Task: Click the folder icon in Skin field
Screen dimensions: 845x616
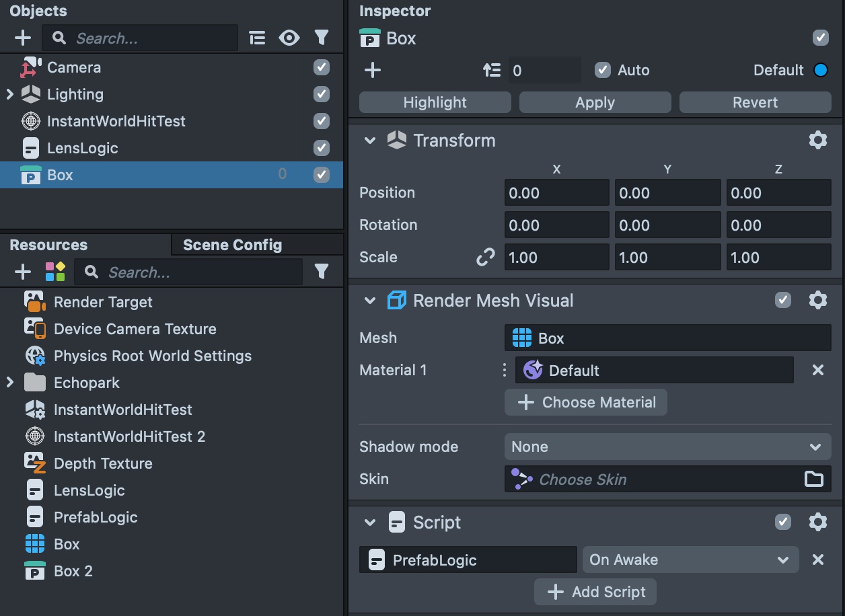Action: click(814, 479)
